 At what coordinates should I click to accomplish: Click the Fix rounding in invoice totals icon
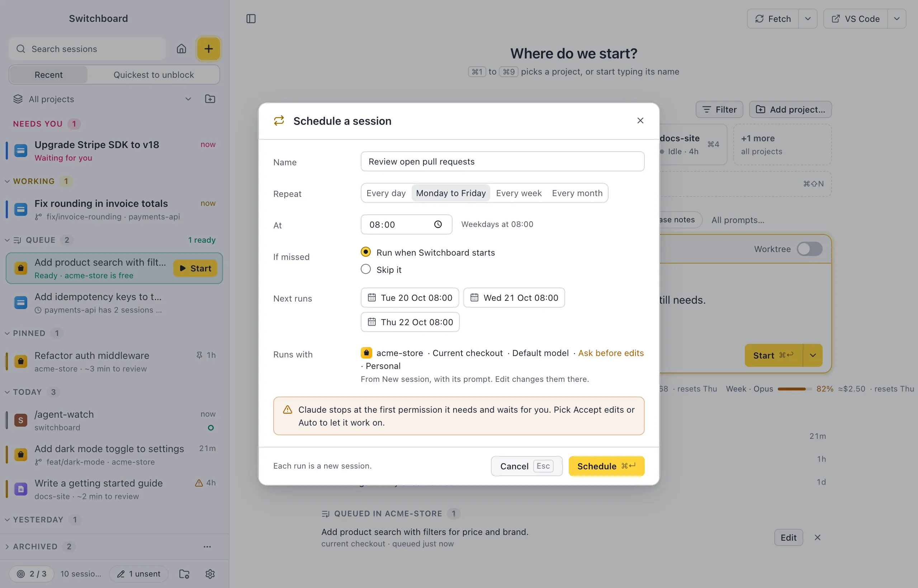point(21,209)
